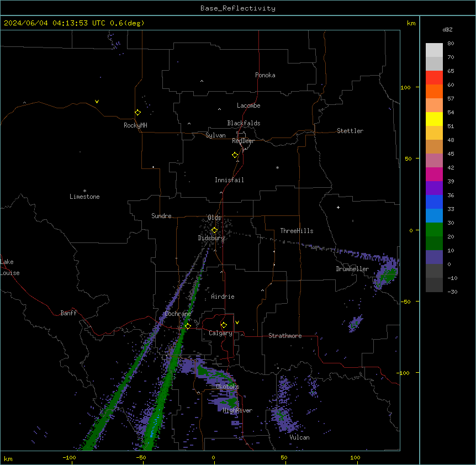
Task: Select the lightest gray swatch below 80
Action: coord(434,50)
